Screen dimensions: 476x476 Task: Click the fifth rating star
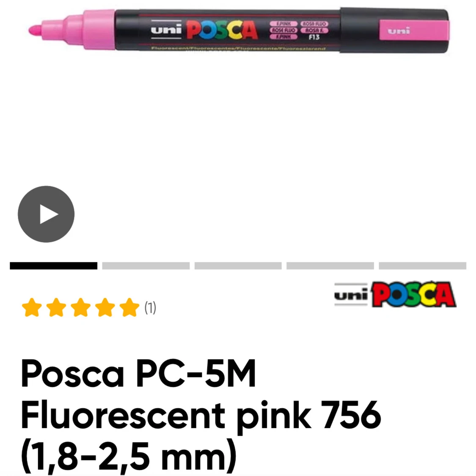(x=129, y=307)
